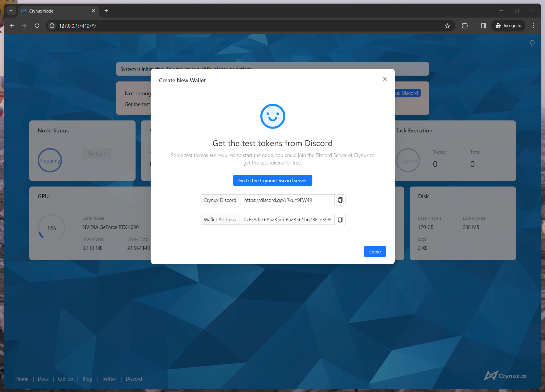Open the Twitter footer link
This screenshot has width=545, height=392.
(109, 379)
